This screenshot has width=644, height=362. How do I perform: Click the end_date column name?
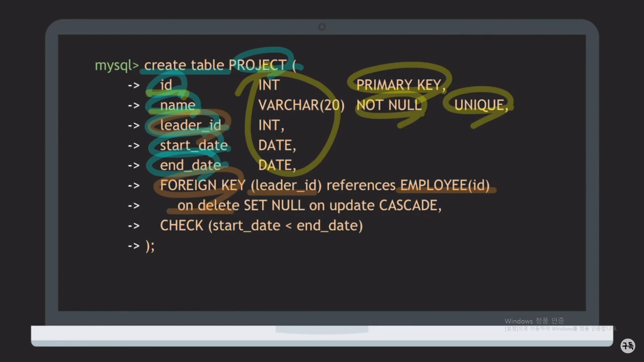coord(190,165)
